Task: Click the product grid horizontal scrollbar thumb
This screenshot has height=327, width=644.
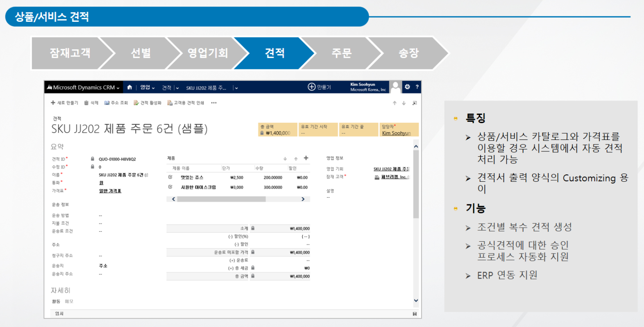Action: click(222, 199)
